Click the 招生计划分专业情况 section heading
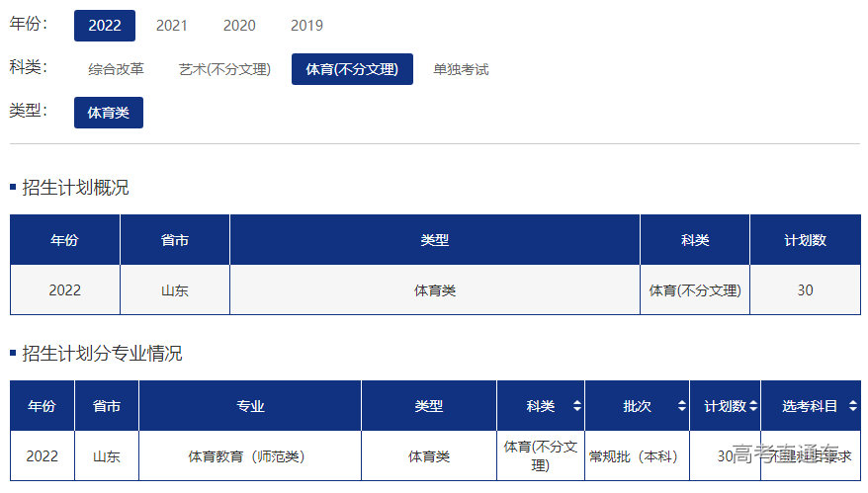The width and height of the screenshot is (868, 493). (x=102, y=354)
